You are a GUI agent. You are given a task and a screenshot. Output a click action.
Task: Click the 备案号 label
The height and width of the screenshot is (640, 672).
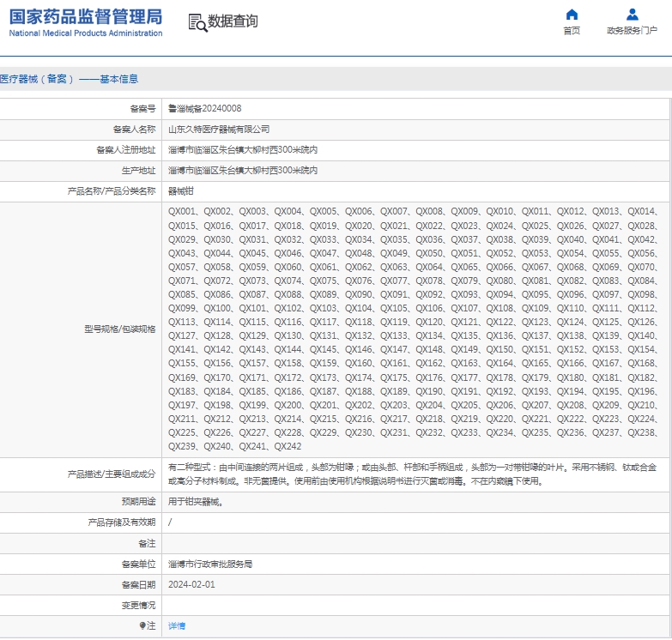pyautogui.click(x=142, y=108)
